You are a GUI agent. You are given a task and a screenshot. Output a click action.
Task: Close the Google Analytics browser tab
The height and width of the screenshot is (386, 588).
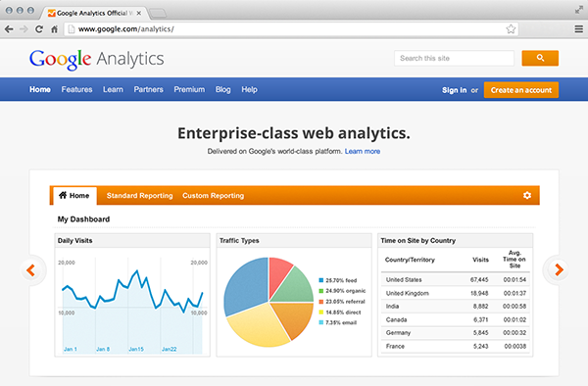click(139, 13)
